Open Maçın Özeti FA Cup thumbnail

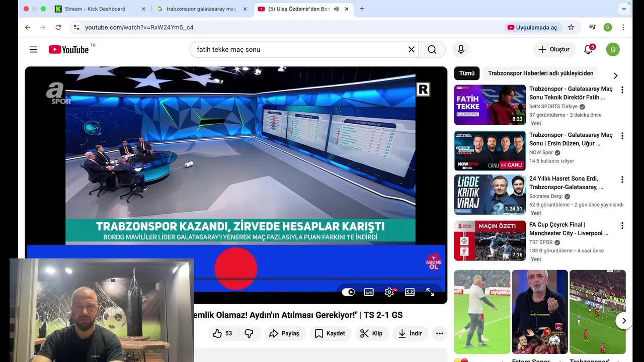490,241
